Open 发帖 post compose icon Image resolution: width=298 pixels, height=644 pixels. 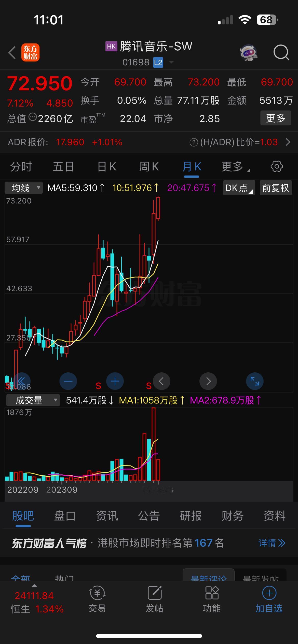154,599
